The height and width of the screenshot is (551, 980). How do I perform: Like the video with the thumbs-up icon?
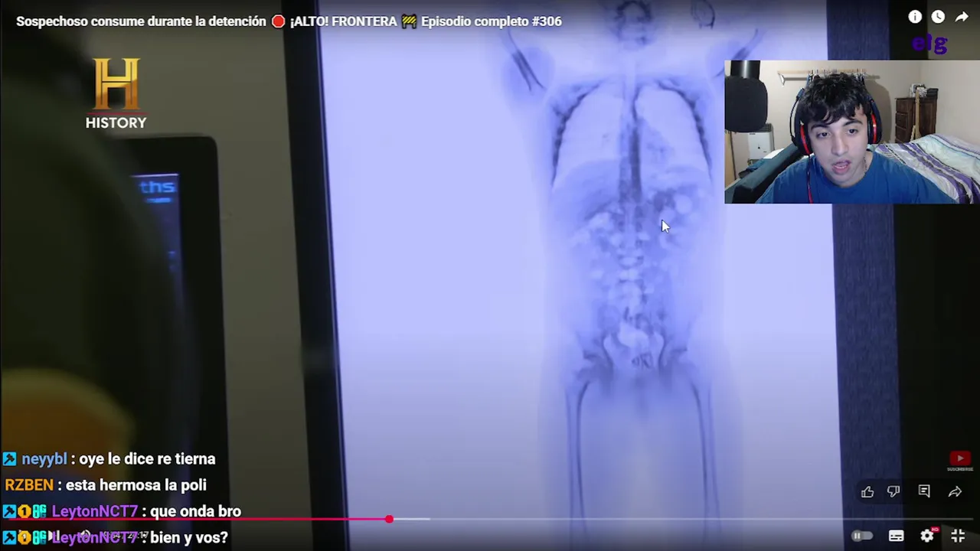(867, 492)
